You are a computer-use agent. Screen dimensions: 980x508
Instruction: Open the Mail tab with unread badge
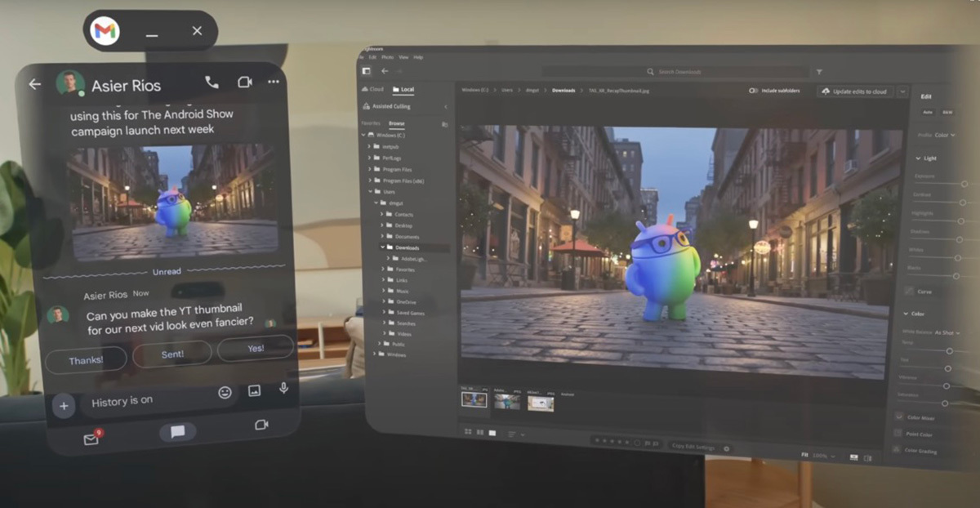pyautogui.click(x=91, y=439)
